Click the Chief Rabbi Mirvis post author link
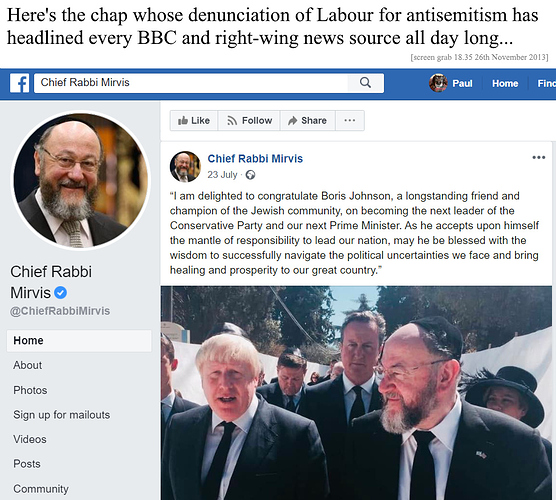Image resolution: width=556 pixels, height=500 pixels. [x=255, y=159]
